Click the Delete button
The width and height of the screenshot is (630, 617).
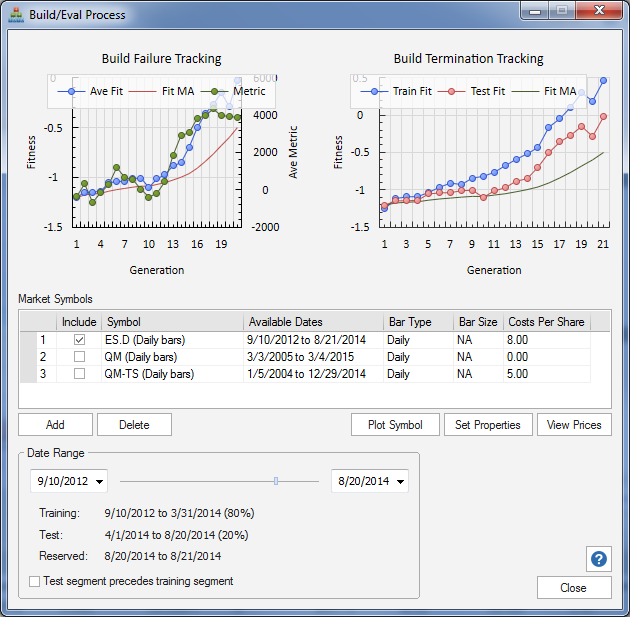[x=134, y=425]
